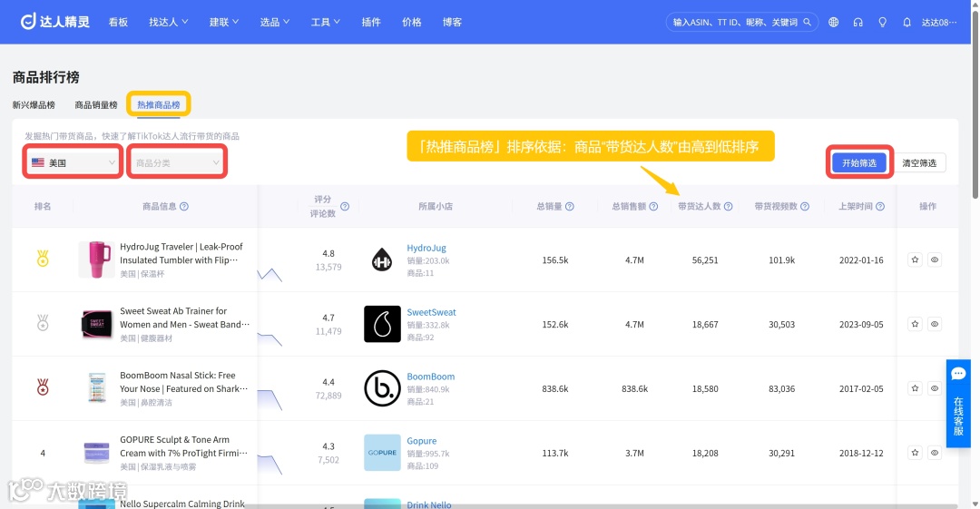This screenshot has width=980, height=509.
Task: Open HydroJug Traveler Leak-Proof product title
Action: point(181,253)
